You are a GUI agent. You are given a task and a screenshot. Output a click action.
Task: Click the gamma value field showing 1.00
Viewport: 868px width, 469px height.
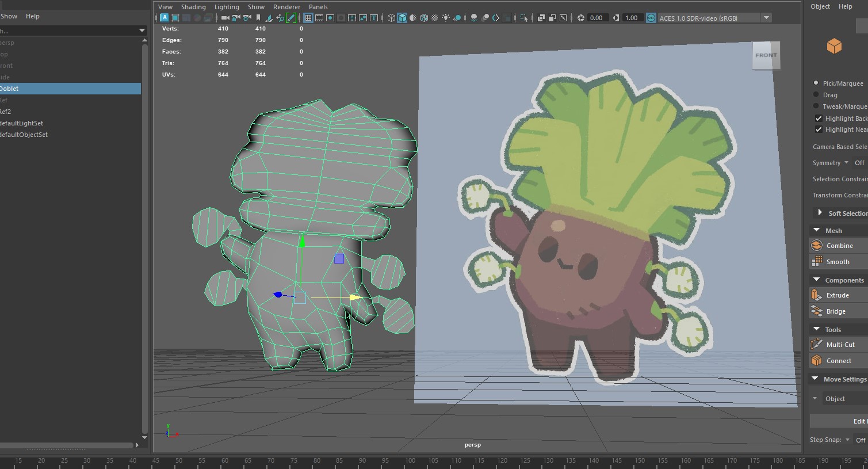pos(631,18)
